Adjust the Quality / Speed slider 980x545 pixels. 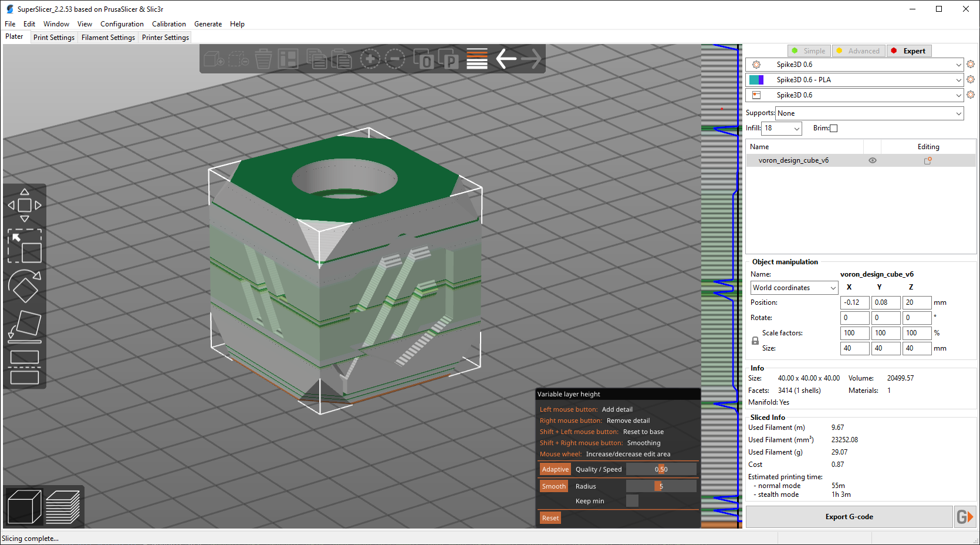click(x=661, y=469)
